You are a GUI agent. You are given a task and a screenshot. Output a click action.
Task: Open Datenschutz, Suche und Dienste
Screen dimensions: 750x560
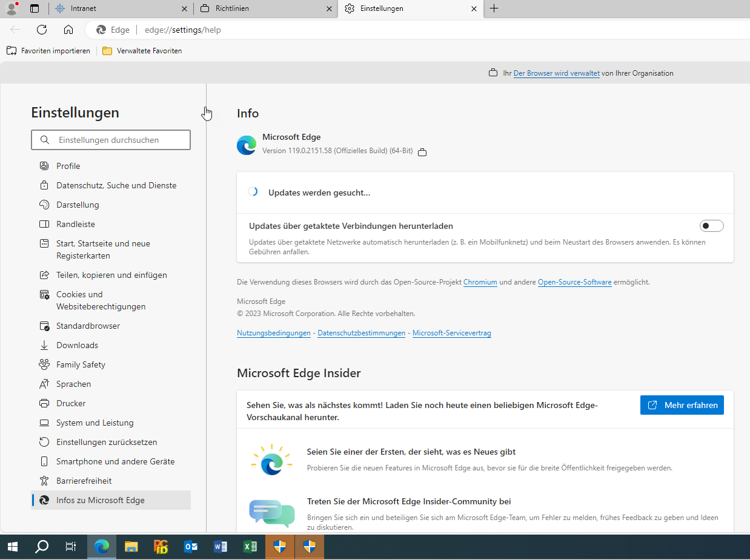click(x=111, y=185)
